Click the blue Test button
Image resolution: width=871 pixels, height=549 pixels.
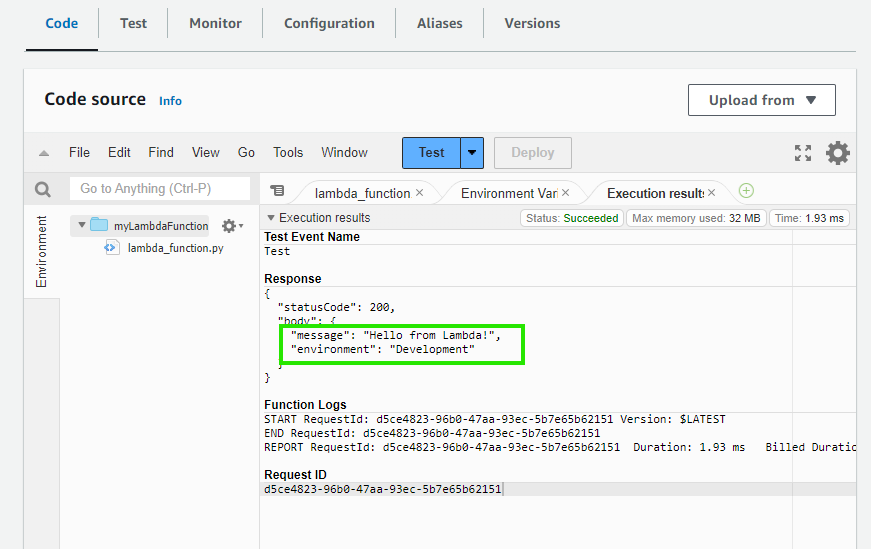[431, 153]
